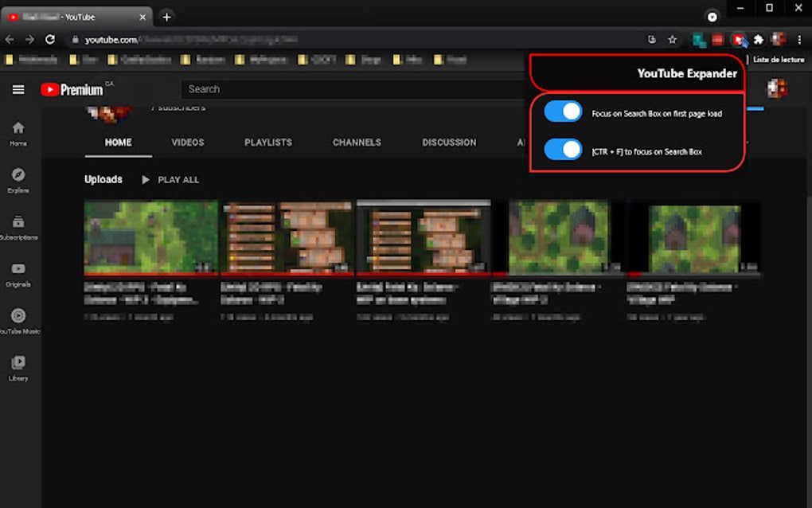Click inside the YouTube Search box
Viewport: 812px width, 508px height.
(350, 89)
